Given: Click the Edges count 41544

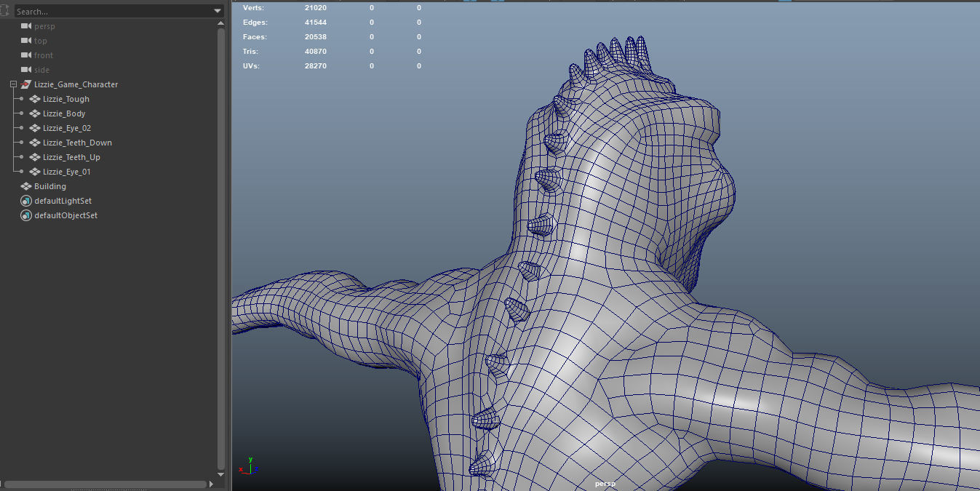Looking at the screenshot, I should [x=315, y=22].
